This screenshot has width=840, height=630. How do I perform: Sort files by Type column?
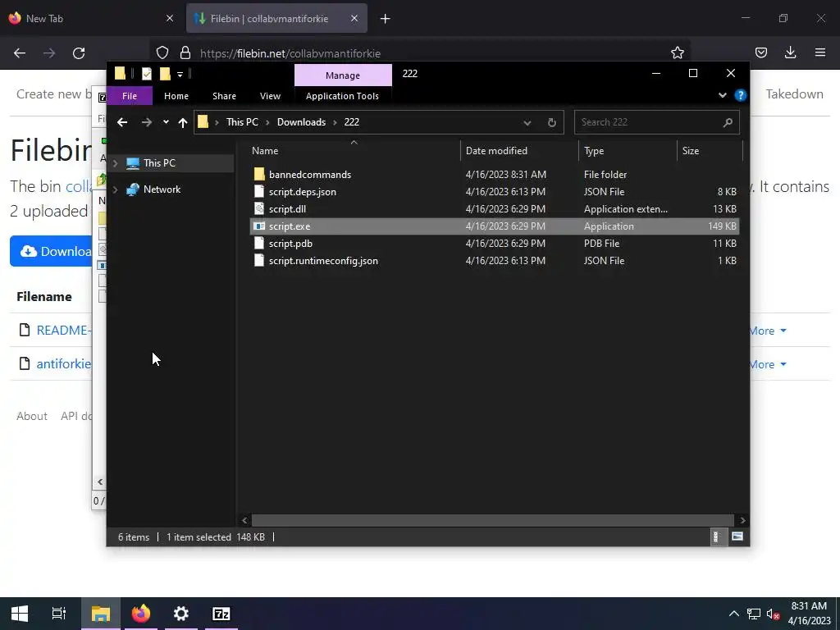[594, 151]
